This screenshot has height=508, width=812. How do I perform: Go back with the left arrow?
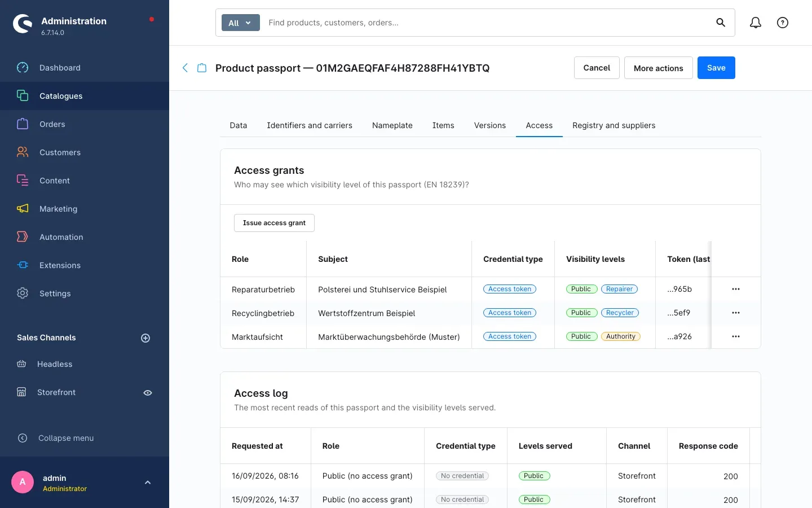[185, 68]
